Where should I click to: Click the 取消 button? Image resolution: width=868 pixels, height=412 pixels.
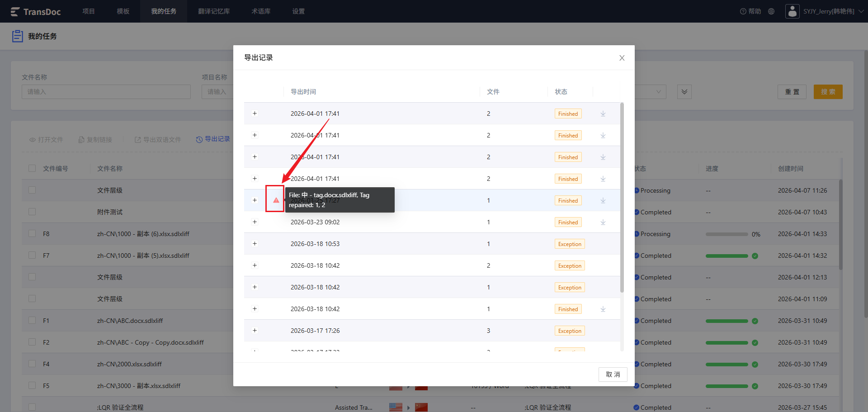[x=613, y=374]
